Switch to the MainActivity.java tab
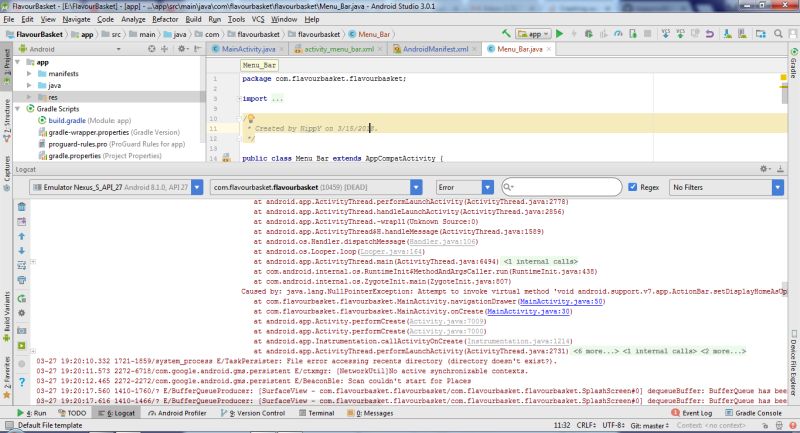The height and width of the screenshot is (433, 800). [248, 49]
